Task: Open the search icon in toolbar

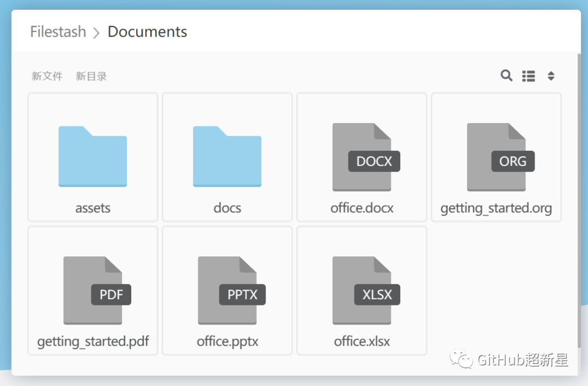Action: tap(506, 75)
